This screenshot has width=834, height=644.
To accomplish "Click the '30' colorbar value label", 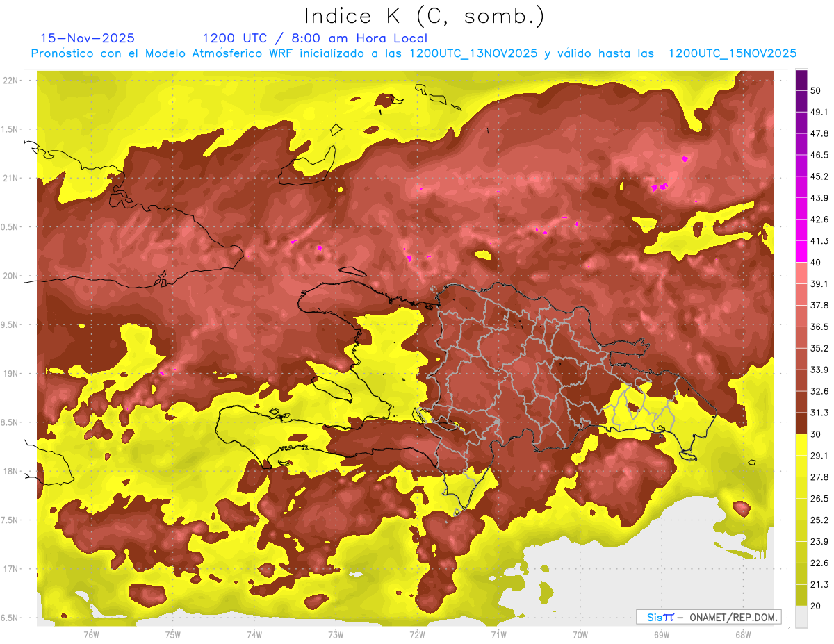I will click(x=817, y=434).
